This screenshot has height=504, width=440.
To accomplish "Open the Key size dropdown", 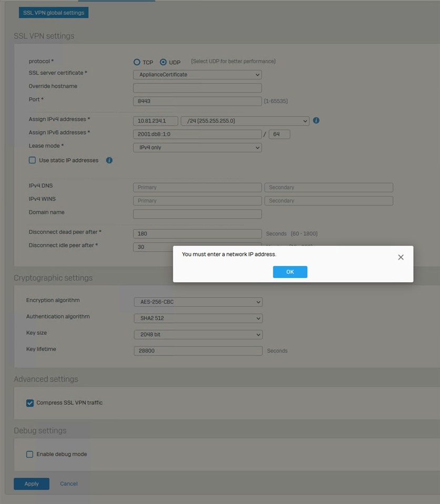I will point(198,335).
